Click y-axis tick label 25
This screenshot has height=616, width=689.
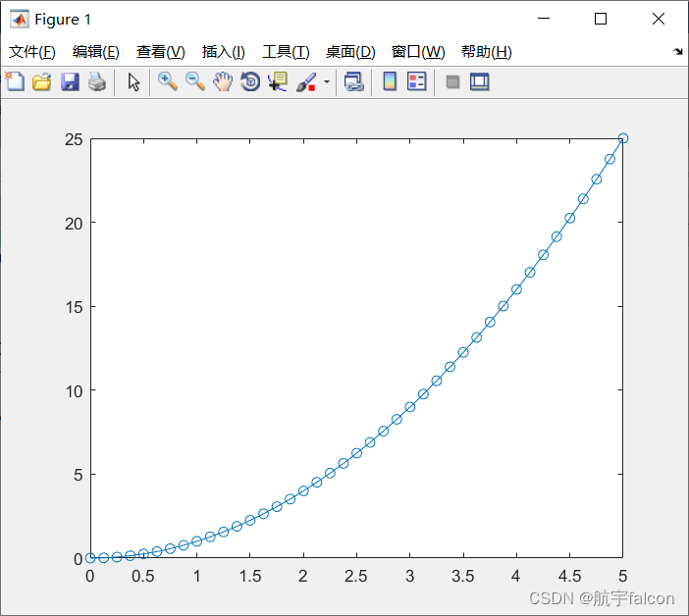74,139
